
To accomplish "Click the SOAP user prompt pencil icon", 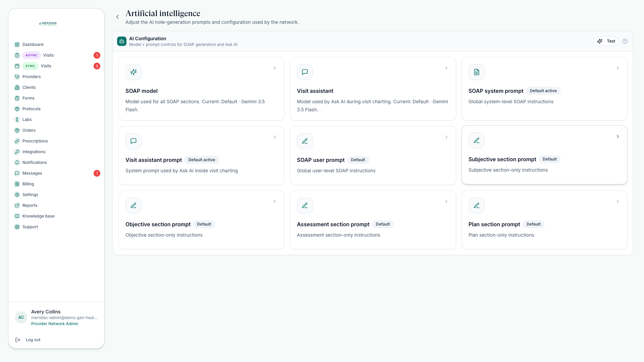I will click(x=305, y=141).
